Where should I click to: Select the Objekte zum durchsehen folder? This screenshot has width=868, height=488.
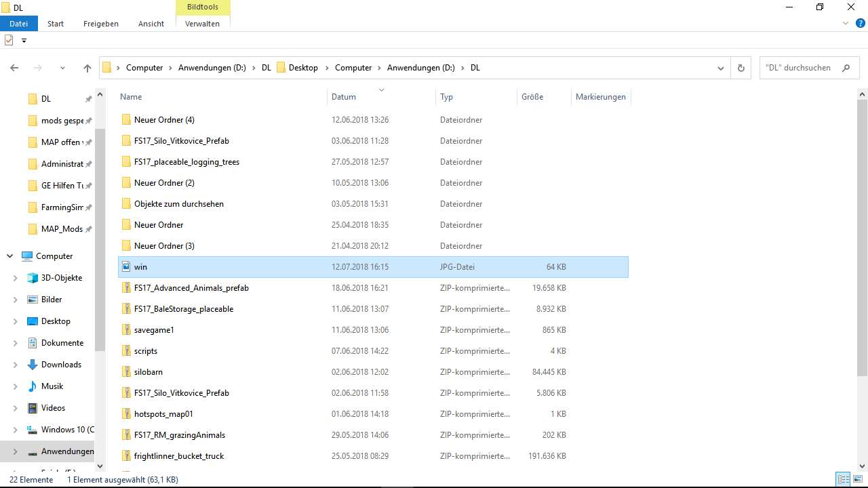point(373,204)
